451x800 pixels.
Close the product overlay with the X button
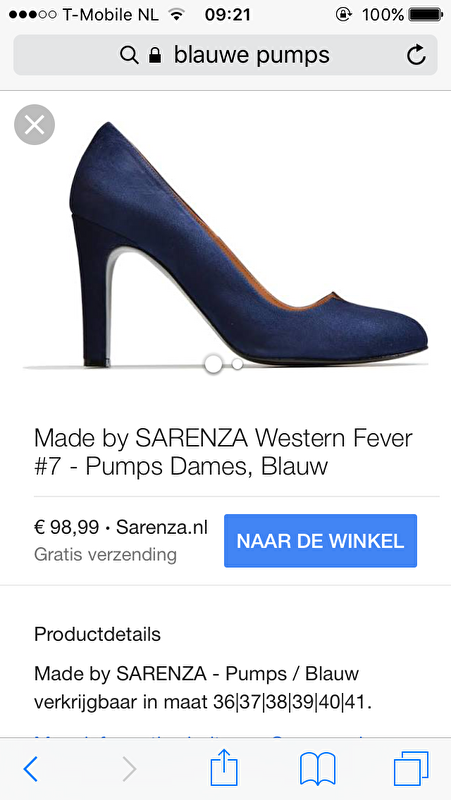coord(34,124)
